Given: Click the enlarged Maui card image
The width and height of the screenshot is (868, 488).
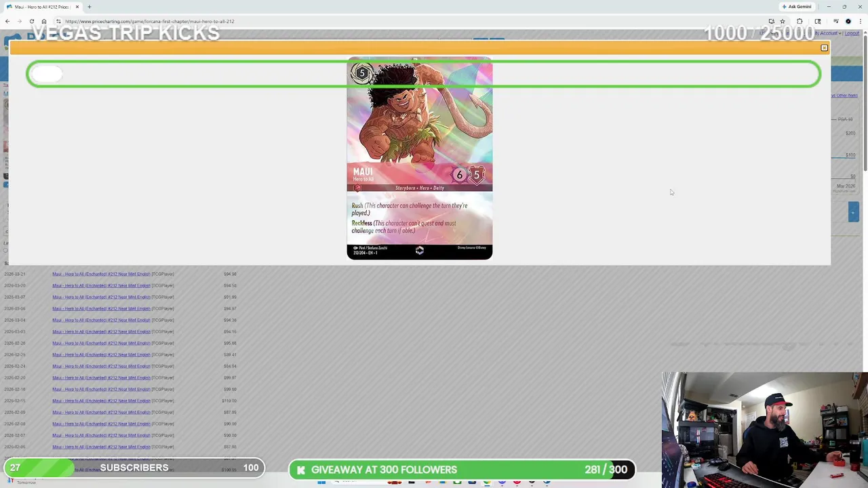Looking at the screenshot, I should 419,158.
